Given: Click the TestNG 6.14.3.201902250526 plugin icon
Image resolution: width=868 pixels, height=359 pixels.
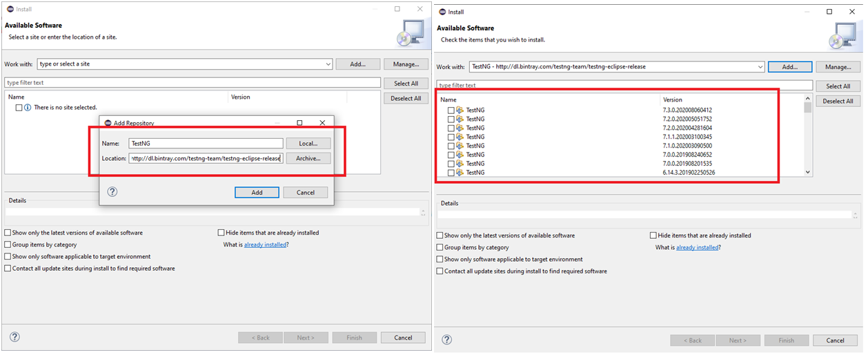Looking at the screenshot, I should tap(460, 173).
